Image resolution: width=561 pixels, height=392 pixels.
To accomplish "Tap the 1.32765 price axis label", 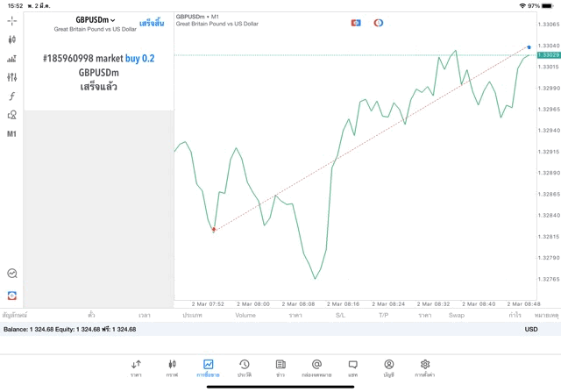I will pos(549,279).
